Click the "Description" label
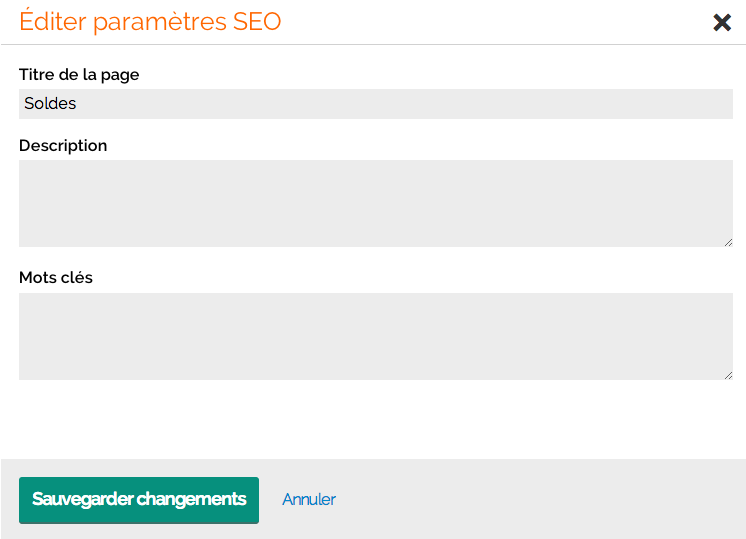746x539 pixels. point(63,145)
